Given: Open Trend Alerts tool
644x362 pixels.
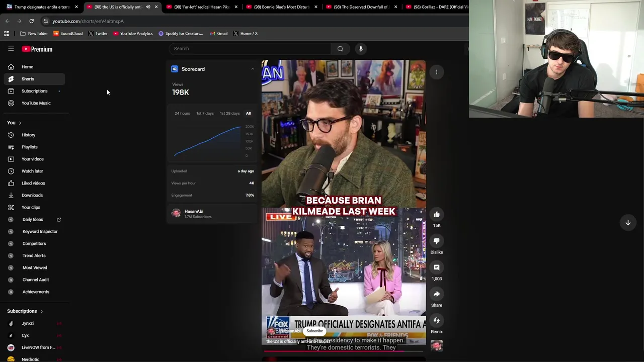Looking at the screenshot, I should point(34,255).
